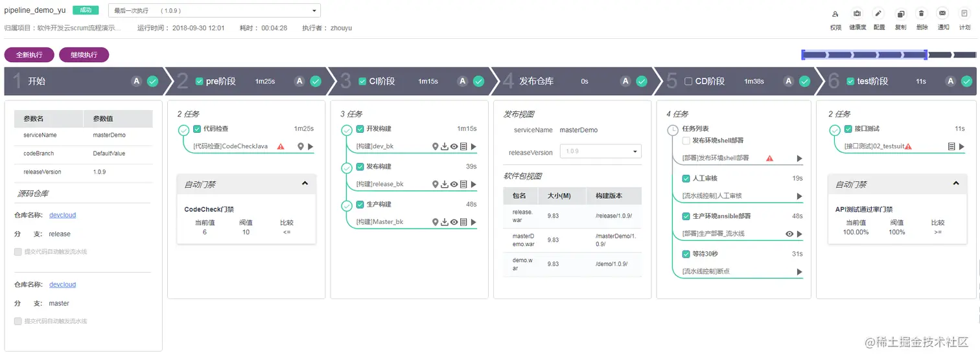This screenshot has height=360, width=980.
Task: Run the CodeCheckJava task with play icon
Action: [310, 147]
